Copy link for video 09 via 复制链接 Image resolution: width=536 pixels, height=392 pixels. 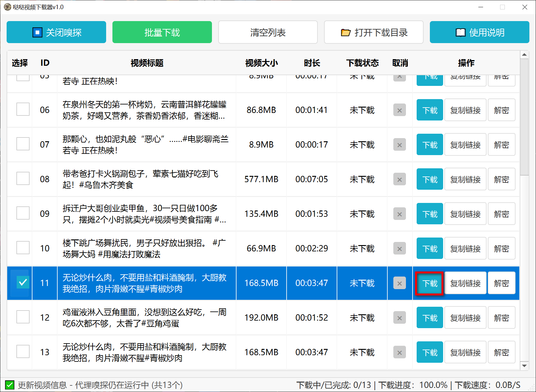pyautogui.click(x=465, y=214)
